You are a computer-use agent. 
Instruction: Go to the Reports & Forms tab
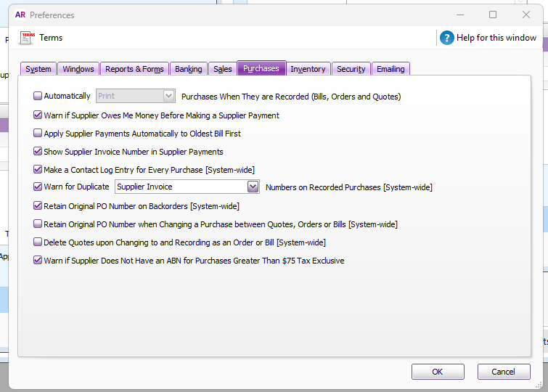134,69
